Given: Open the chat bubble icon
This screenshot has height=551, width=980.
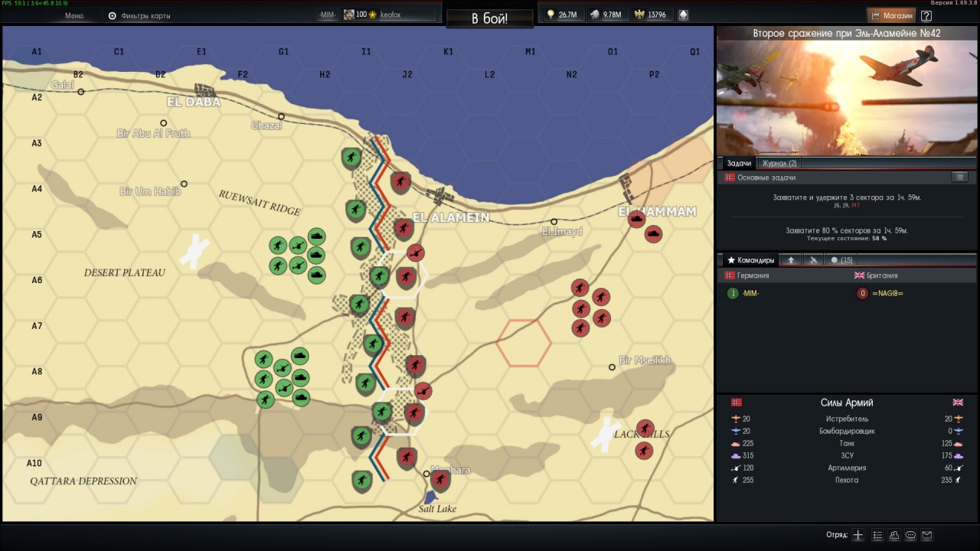Looking at the screenshot, I should point(910,536).
